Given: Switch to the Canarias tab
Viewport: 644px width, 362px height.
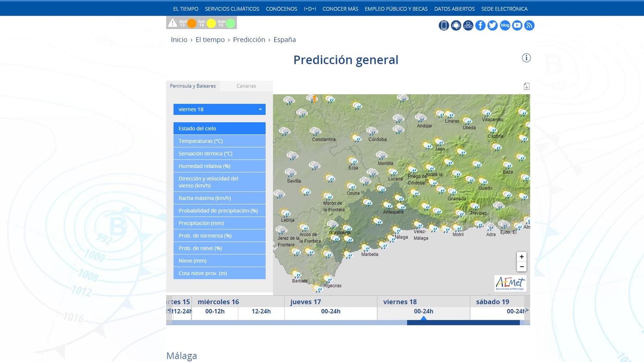Looking at the screenshot, I should (246, 86).
